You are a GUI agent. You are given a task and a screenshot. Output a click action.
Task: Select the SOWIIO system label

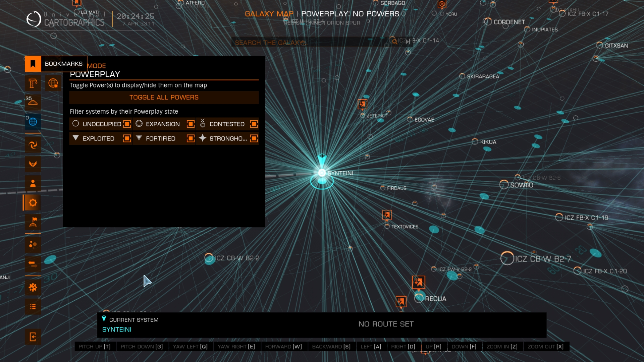point(522,185)
